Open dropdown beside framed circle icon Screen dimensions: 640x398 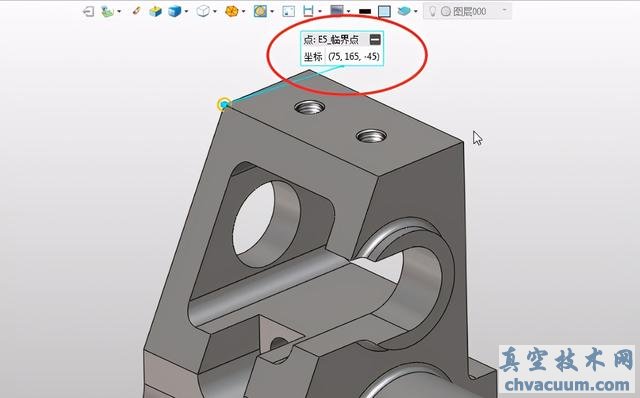[272, 11]
